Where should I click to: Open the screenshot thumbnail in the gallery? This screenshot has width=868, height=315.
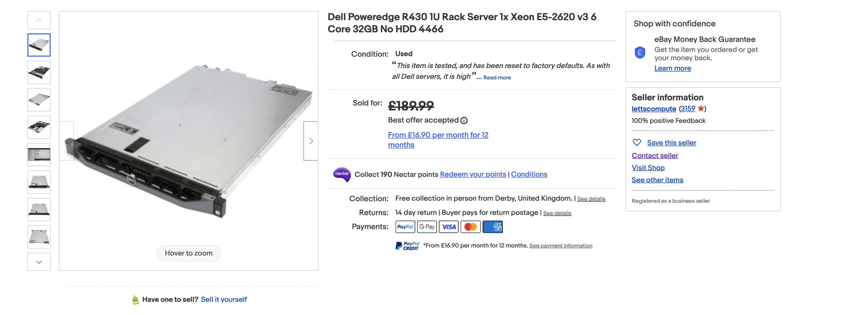pyautogui.click(x=39, y=155)
